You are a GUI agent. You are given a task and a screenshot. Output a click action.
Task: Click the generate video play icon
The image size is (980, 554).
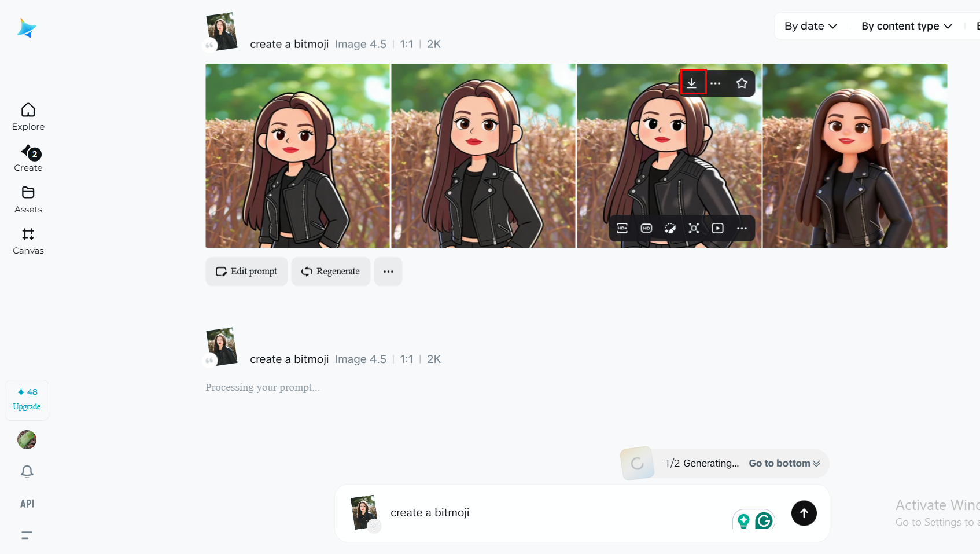click(x=718, y=228)
